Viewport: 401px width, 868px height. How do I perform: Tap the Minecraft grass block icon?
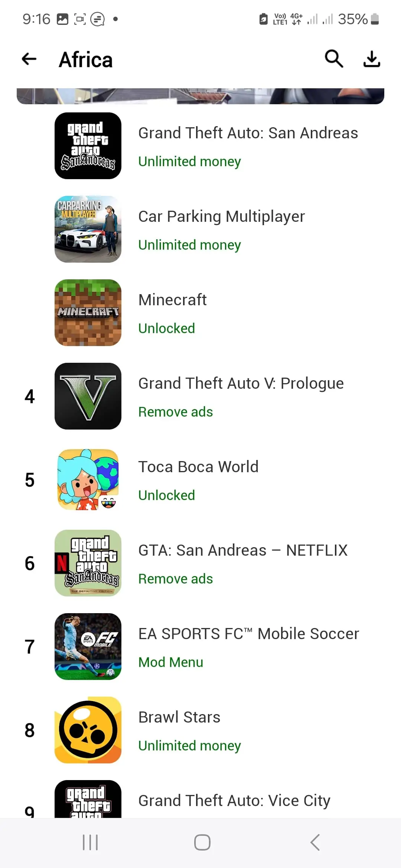point(88,313)
